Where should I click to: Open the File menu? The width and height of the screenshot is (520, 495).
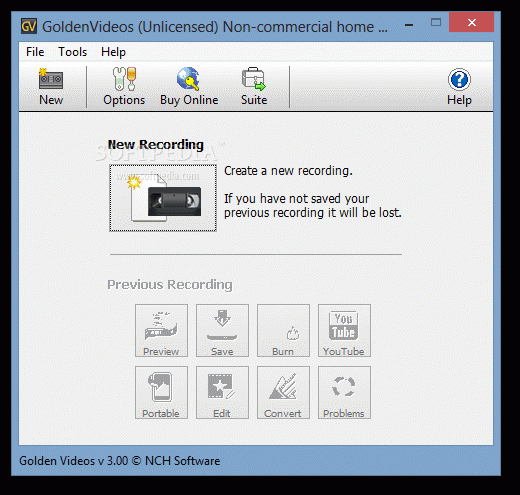tap(35, 52)
